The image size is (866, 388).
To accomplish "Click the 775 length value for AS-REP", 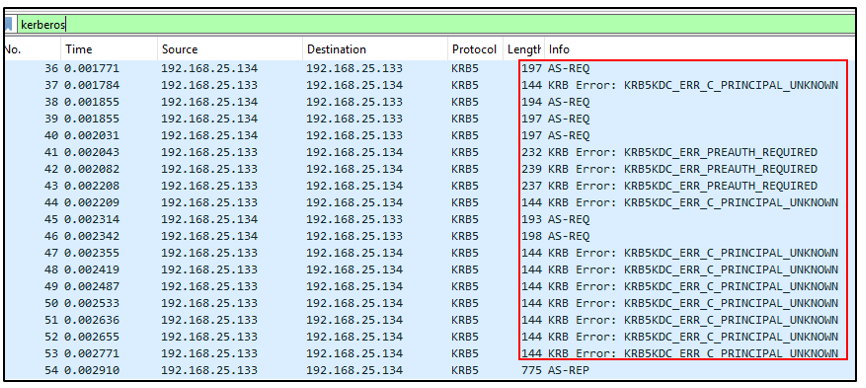I will click(532, 370).
